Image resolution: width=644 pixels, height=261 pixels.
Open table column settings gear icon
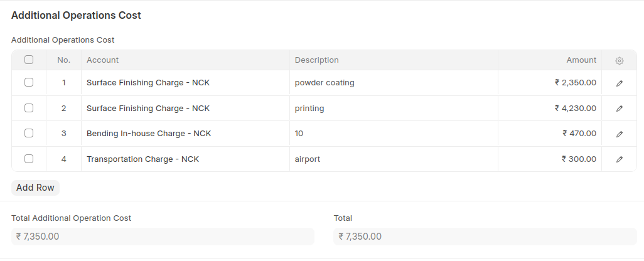pos(620,61)
